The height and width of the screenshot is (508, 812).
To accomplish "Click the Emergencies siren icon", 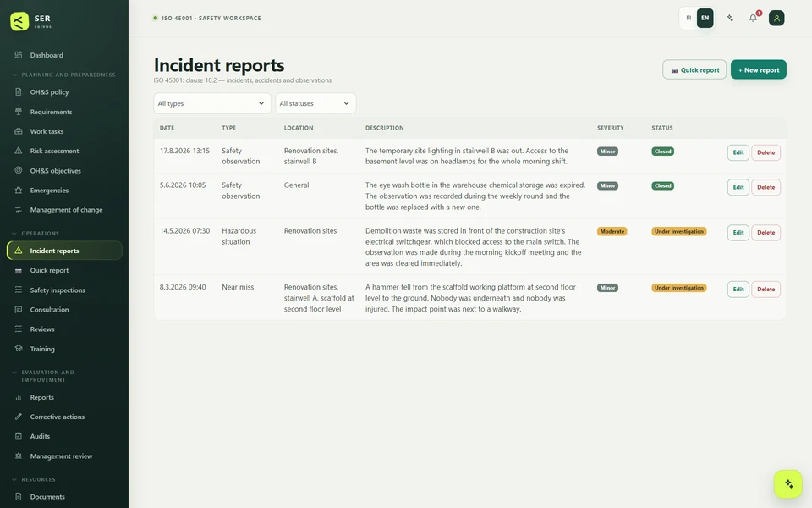I will click(x=19, y=190).
